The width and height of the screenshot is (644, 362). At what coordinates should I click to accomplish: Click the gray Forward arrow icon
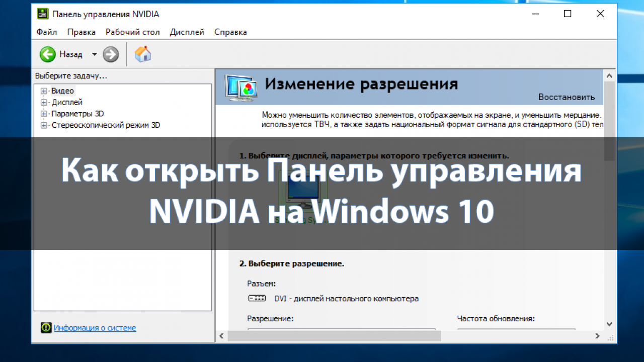point(111,54)
